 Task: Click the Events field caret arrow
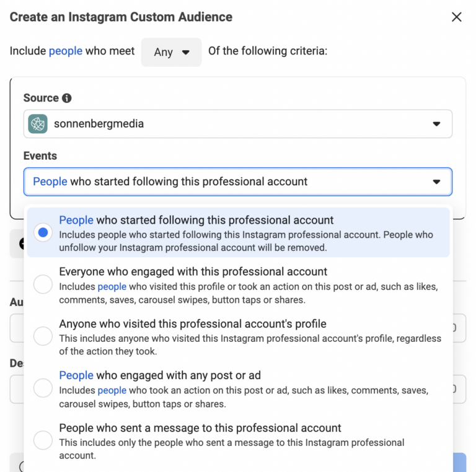tap(436, 181)
